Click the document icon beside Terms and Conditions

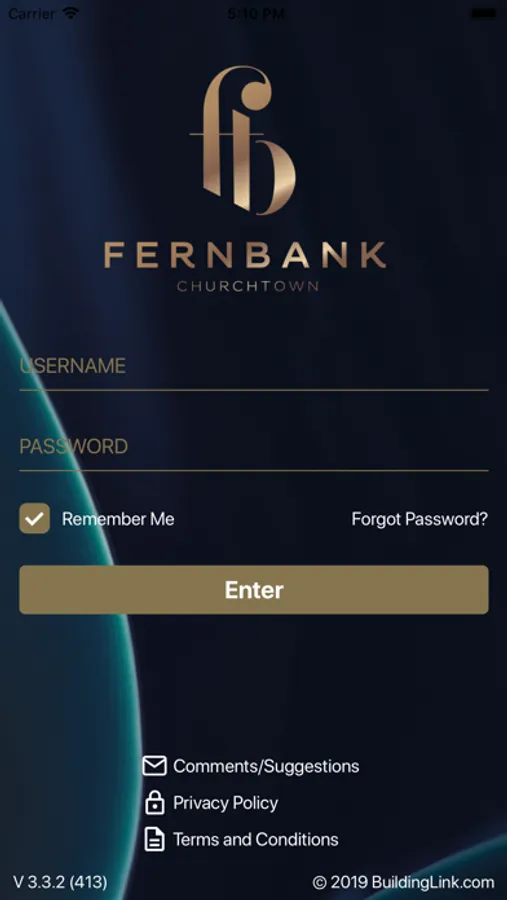[154, 839]
